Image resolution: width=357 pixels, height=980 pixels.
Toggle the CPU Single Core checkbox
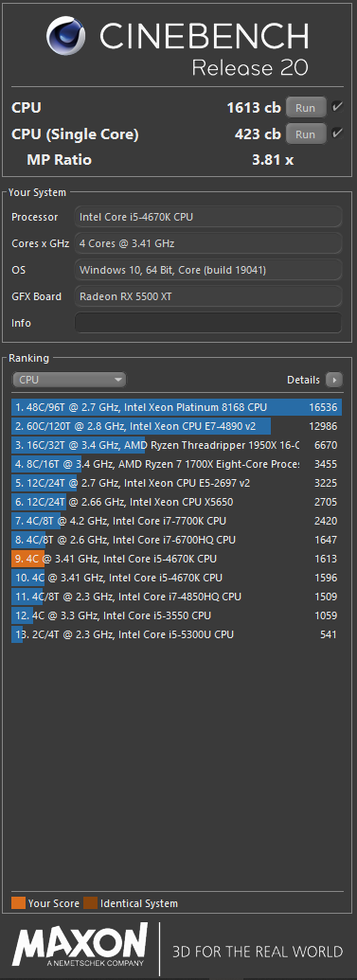pos(337,134)
